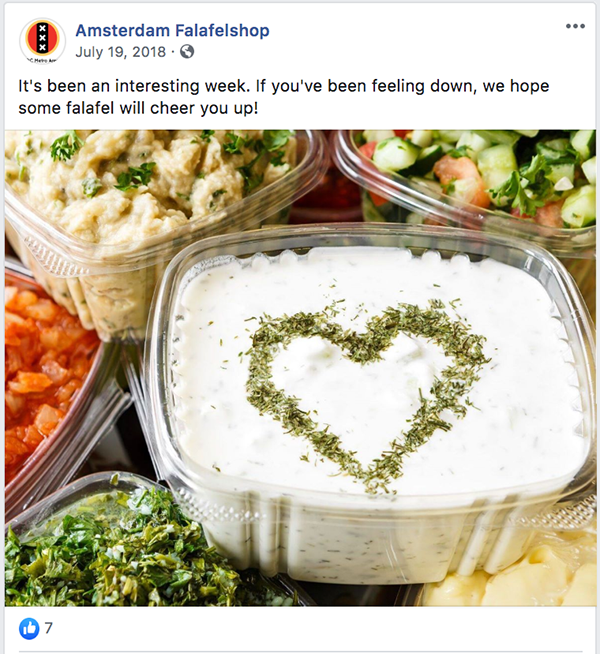600x654 pixels.
Task: Open the post options three-dots menu
Action: pyautogui.click(x=575, y=26)
